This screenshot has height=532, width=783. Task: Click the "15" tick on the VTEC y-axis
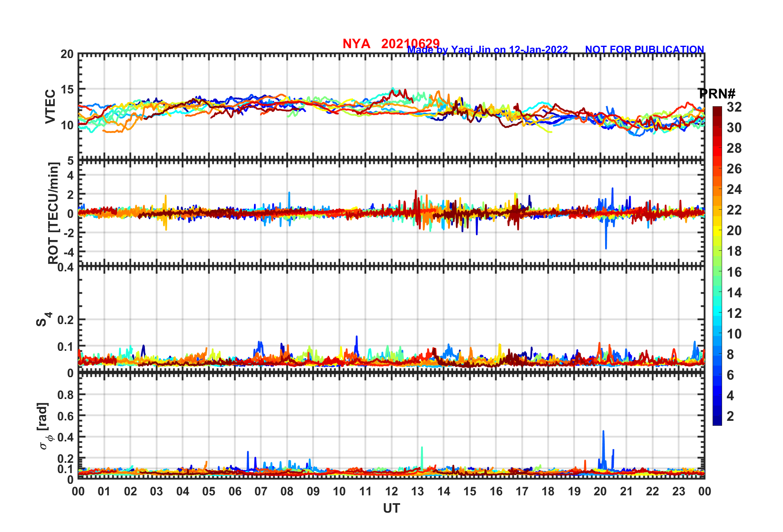[x=67, y=90]
